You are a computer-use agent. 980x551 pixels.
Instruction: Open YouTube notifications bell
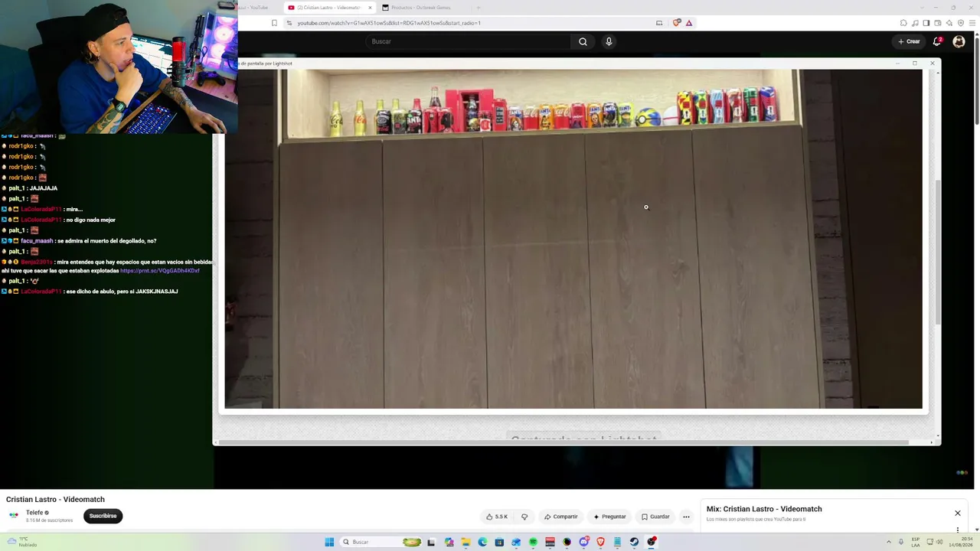[x=937, y=41]
